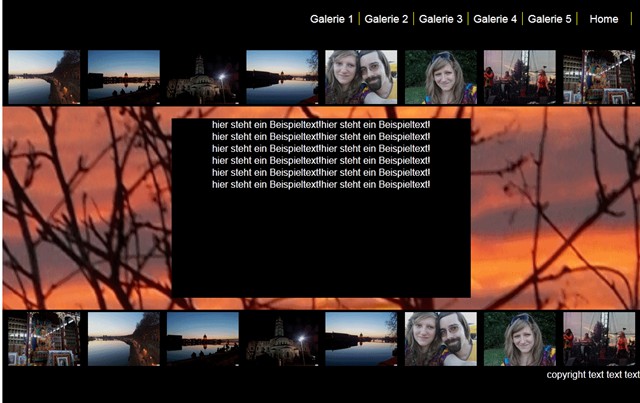Screen dimensions: 640x403
Task: Open the Galerie 5 menu link
Action: [x=549, y=19]
